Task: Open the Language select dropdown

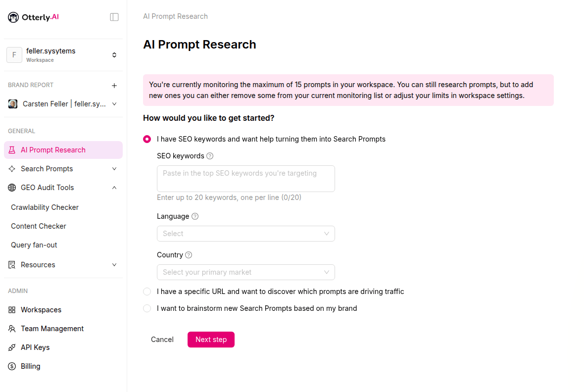Action: pos(246,234)
